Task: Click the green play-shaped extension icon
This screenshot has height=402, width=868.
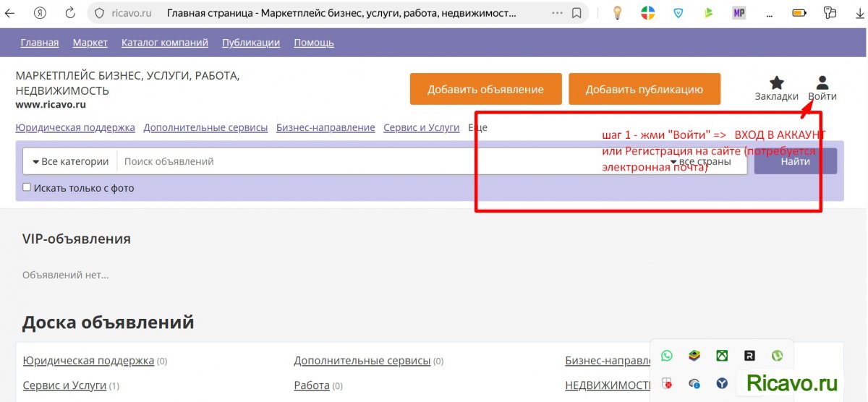Action: (x=709, y=13)
